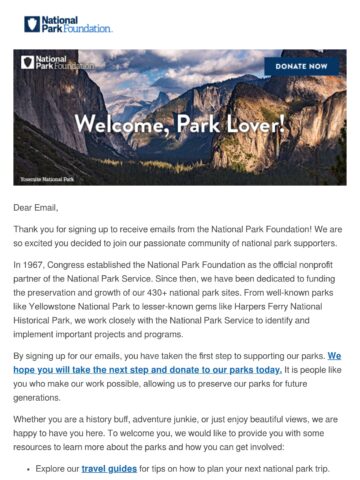
Task: Click the white shield emblem on banner
Action: pos(27,62)
